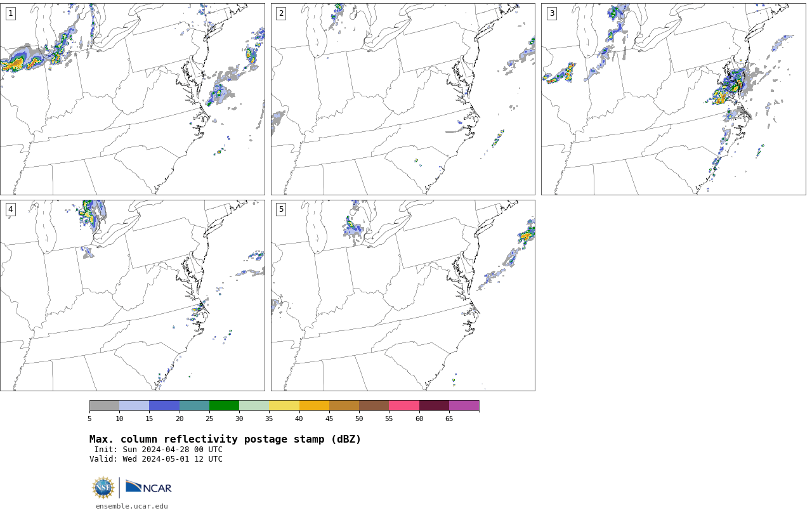Screen dimensions: 812x513
Task: Click the tan-brown 45-50 dBZ swatch
Action: [344, 406]
